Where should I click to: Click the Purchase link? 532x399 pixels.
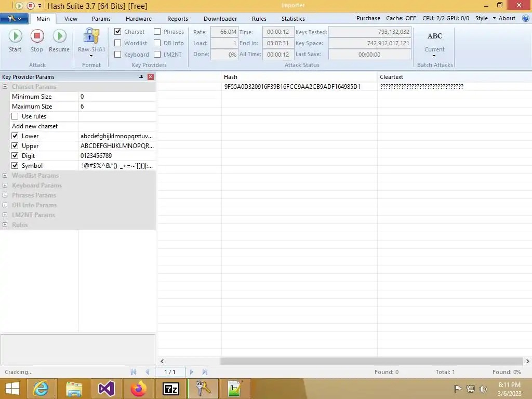[x=368, y=18]
